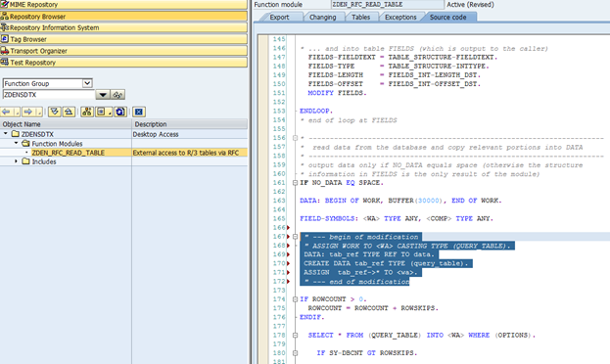Collapse the ZDENSDTX tree node
Image resolution: width=610 pixels, height=364 pixels.
(x=6, y=134)
